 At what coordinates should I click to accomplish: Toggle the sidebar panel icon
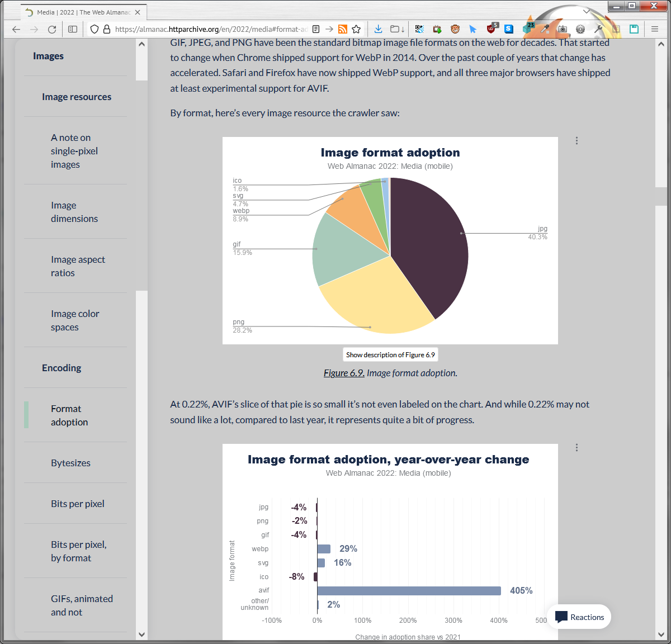(x=73, y=29)
